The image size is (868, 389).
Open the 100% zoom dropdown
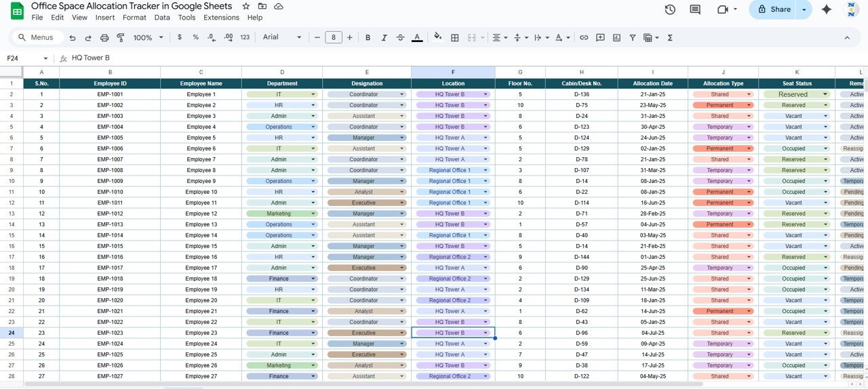[147, 38]
